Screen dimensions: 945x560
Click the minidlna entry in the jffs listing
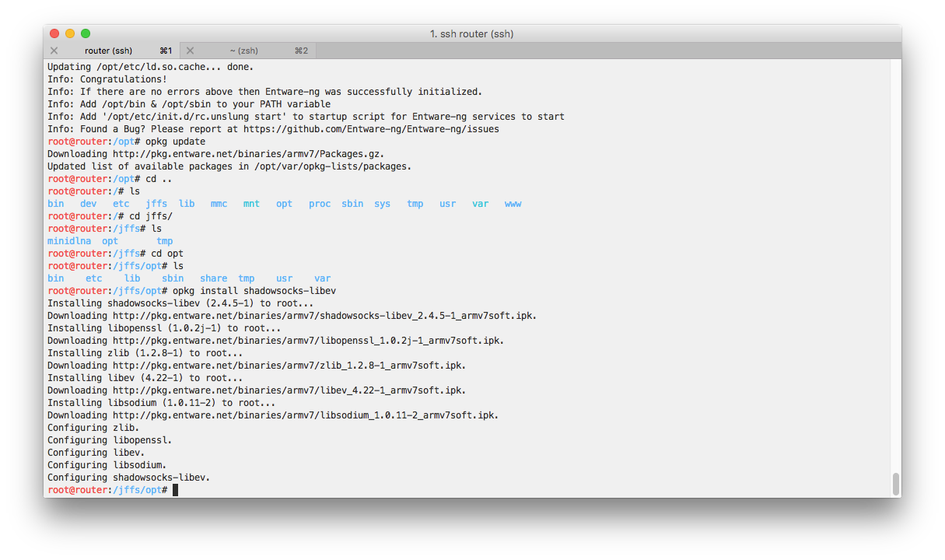click(69, 240)
